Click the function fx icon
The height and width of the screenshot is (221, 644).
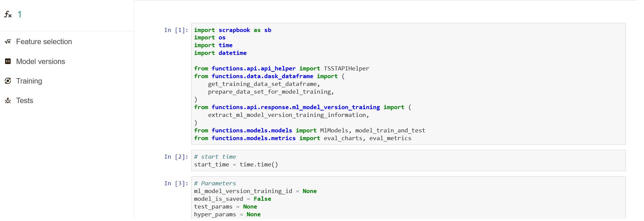[x=8, y=14]
